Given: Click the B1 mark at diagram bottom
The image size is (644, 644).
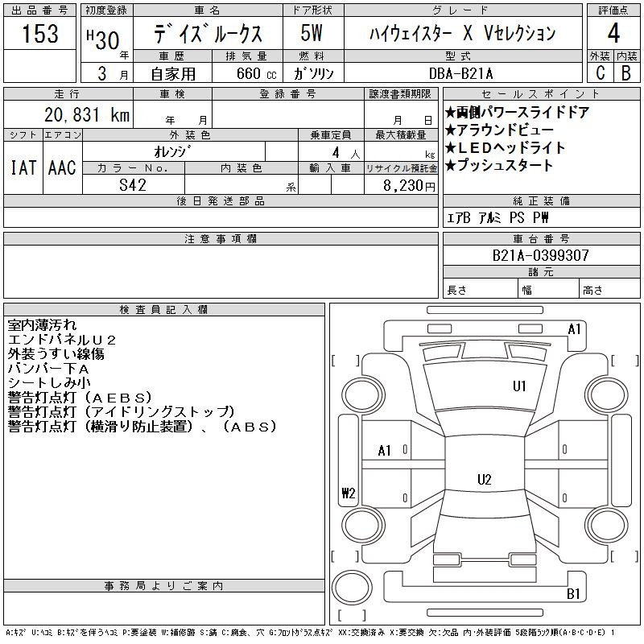Looking at the screenshot, I should (574, 594).
